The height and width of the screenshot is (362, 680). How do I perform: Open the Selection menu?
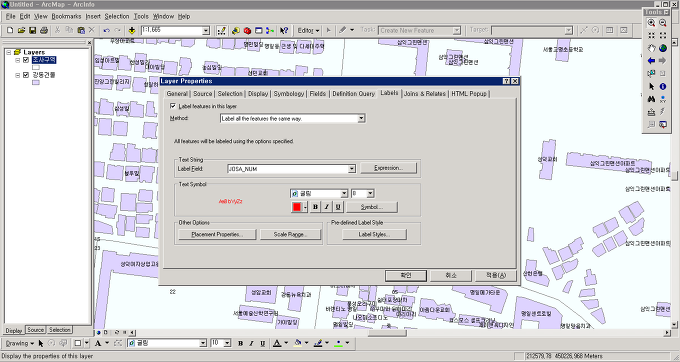tap(117, 16)
